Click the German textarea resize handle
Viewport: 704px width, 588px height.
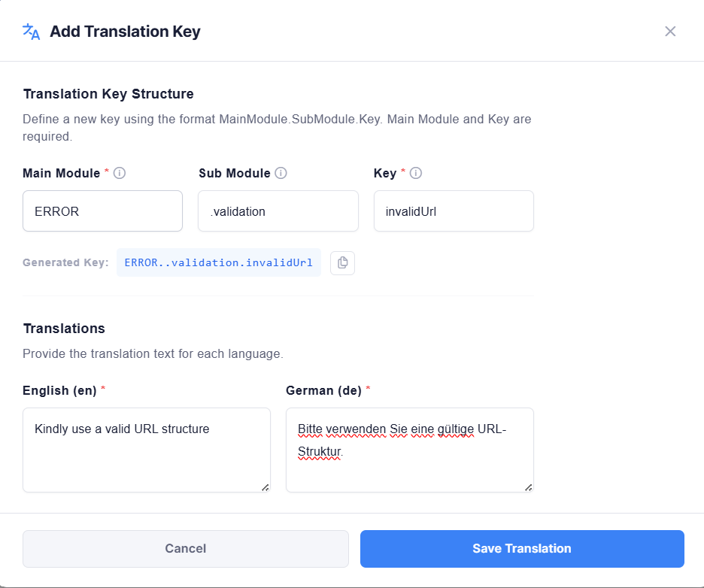tap(528, 487)
